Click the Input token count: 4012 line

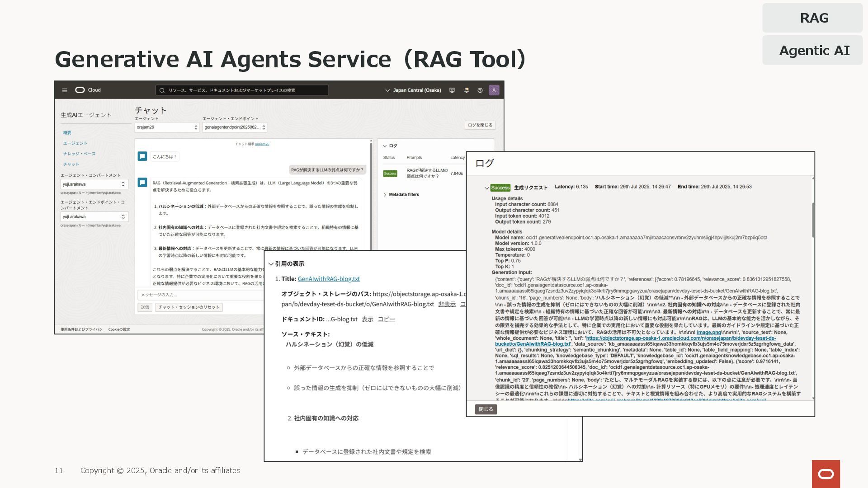tap(522, 216)
